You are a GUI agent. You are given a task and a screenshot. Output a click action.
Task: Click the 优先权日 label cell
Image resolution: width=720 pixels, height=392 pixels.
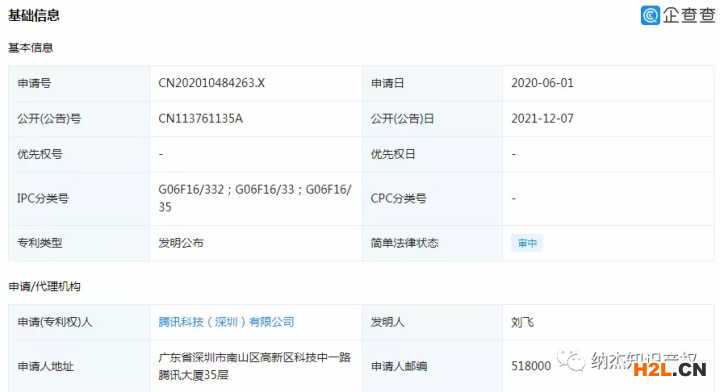[432, 154]
